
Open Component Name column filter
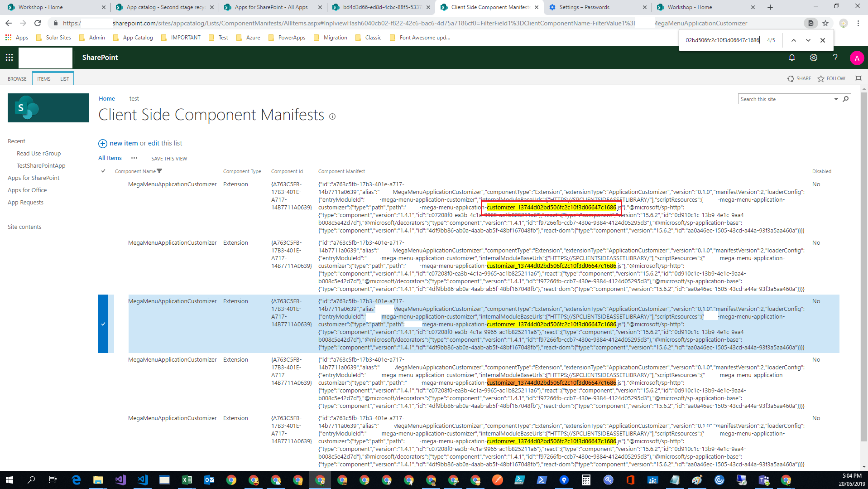click(159, 171)
